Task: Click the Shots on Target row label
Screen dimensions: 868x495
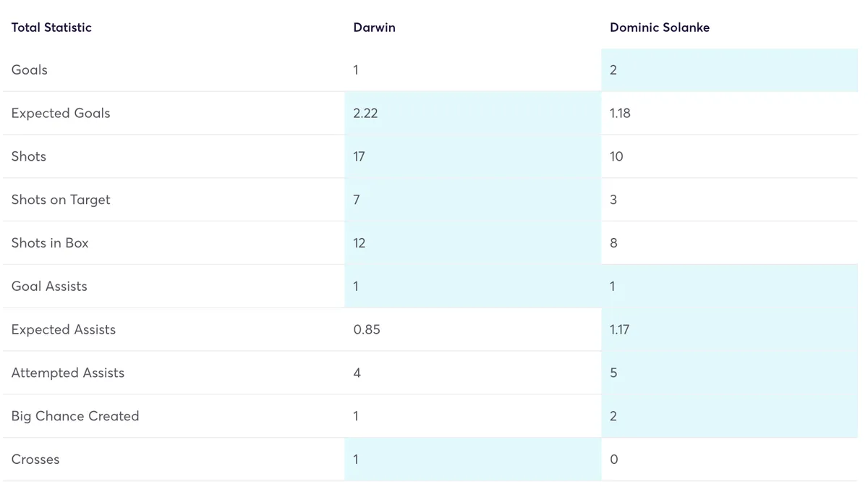Action: (x=61, y=200)
